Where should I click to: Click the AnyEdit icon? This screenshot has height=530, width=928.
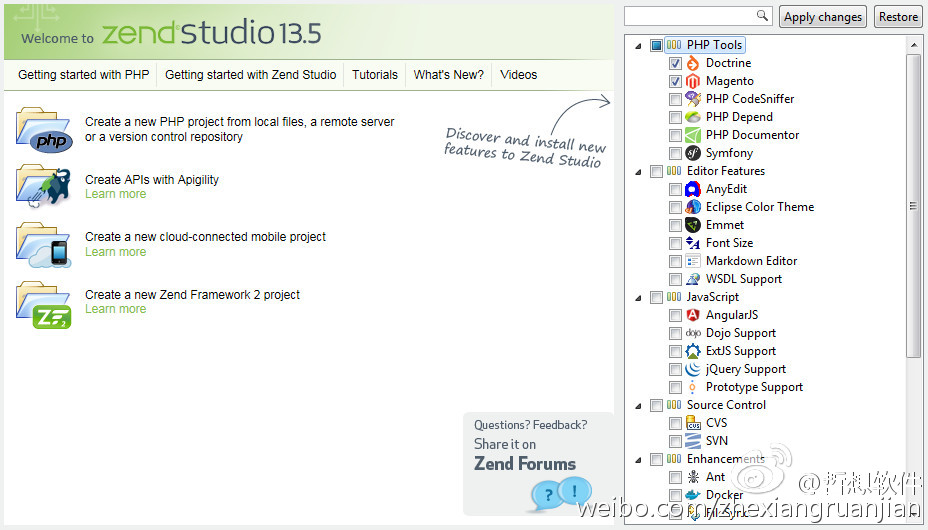[692, 189]
